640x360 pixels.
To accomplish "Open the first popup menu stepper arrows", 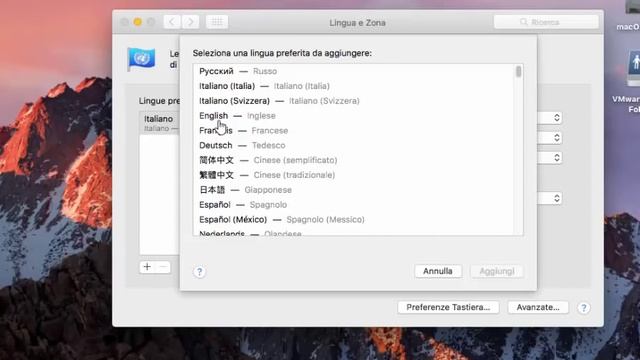I will pos(557,118).
